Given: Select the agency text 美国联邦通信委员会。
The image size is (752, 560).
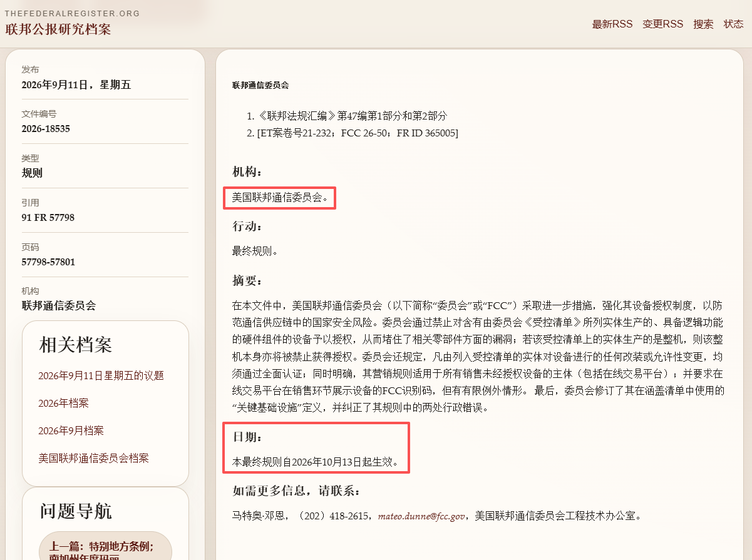Looking at the screenshot, I should (280, 197).
